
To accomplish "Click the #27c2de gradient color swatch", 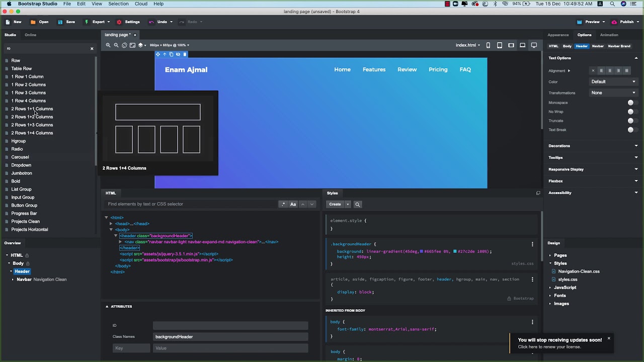I will [x=455, y=251].
